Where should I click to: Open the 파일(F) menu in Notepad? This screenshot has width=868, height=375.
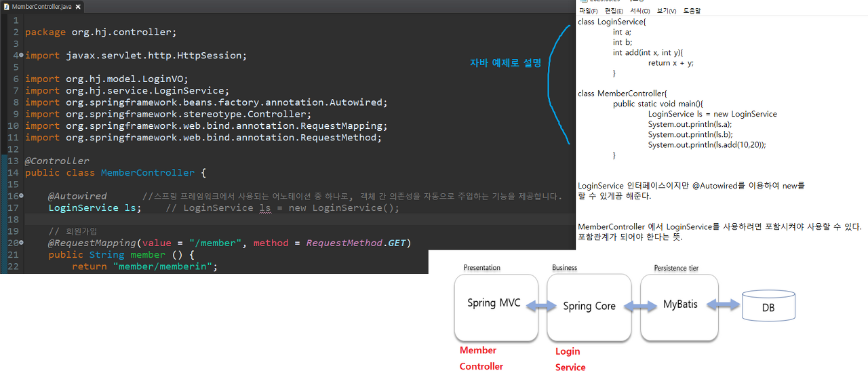coord(588,11)
